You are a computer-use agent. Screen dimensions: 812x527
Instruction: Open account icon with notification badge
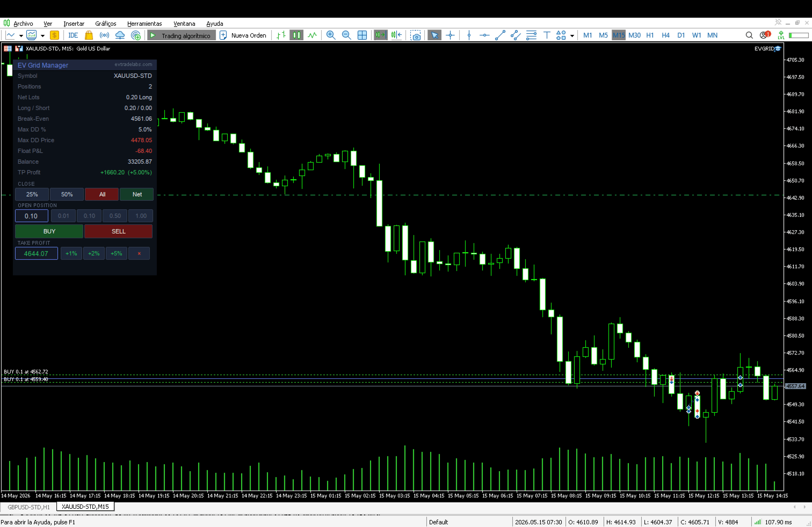click(x=765, y=35)
